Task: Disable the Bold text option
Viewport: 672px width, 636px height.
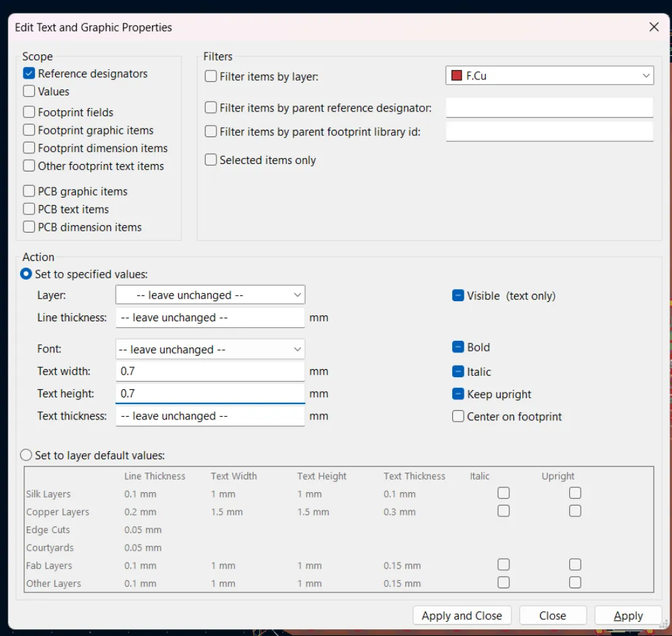Action: pos(458,347)
